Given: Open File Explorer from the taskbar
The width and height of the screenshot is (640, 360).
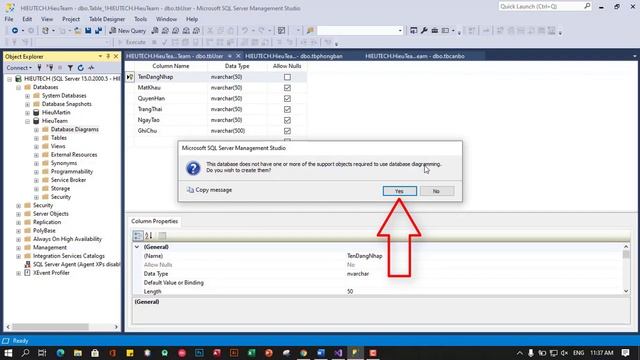Looking at the screenshot, I should coord(78,353).
